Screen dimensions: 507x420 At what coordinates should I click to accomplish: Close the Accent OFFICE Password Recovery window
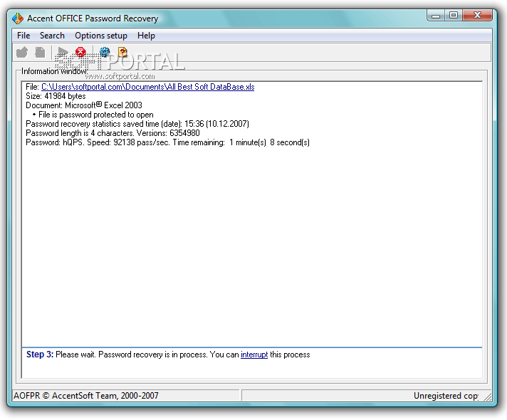pyautogui.click(x=477, y=15)
